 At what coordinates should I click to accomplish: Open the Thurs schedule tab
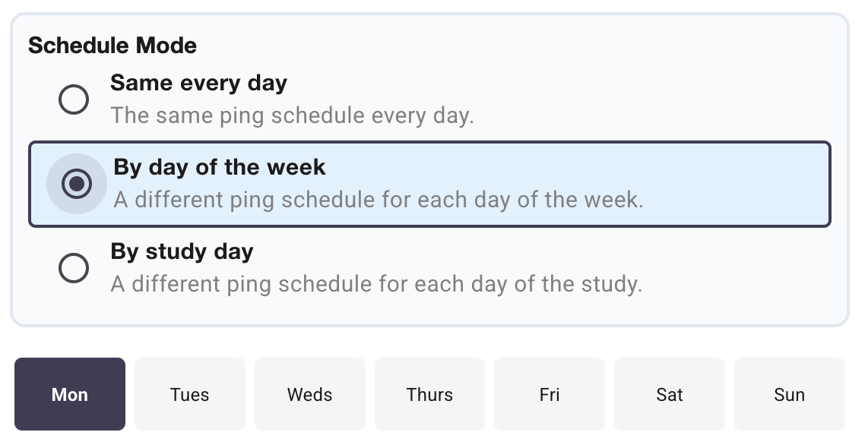(429, 394)
